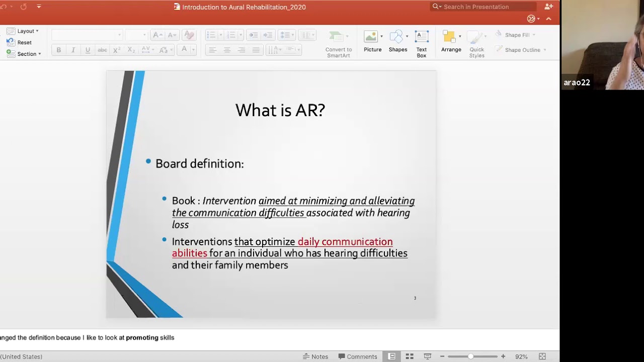644x362 pixels.
Task: Click the Fit Slide to Window icon
Action: click(542, 356)
